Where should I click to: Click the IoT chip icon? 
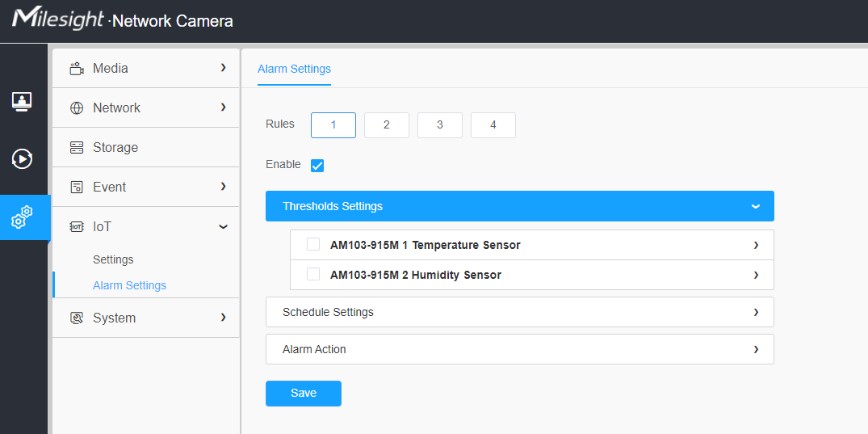click(x=77, y=227)
